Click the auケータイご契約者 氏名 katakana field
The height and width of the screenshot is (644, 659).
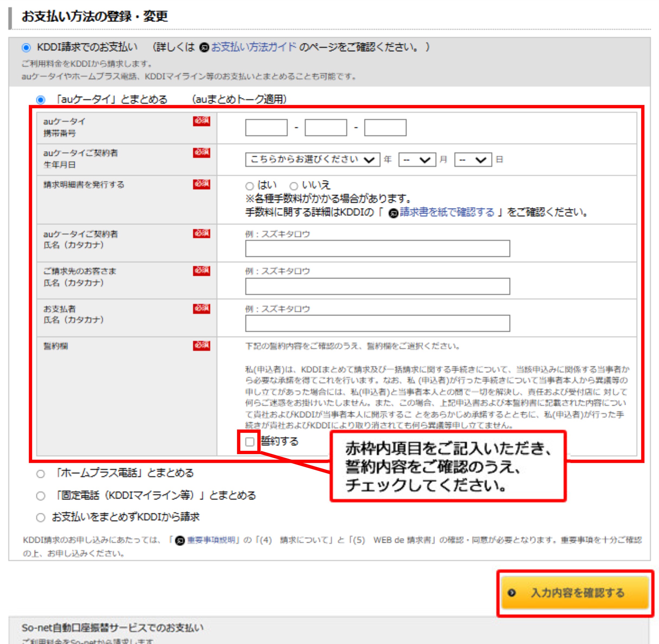[378, 249]
